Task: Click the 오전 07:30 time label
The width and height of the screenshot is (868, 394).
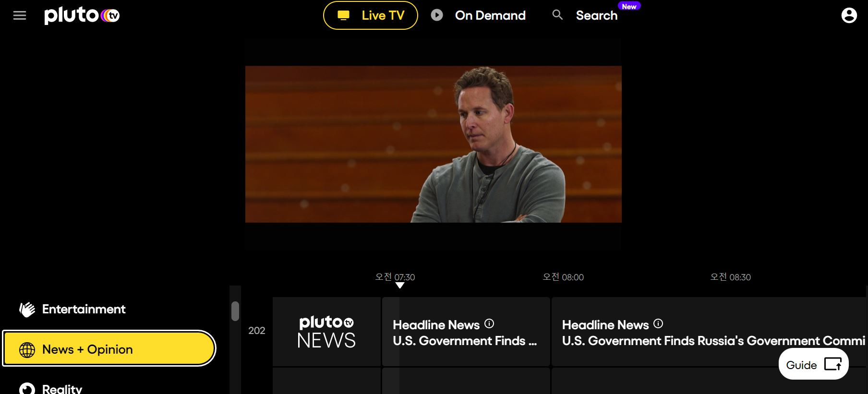Action: (x=395, y=277)
